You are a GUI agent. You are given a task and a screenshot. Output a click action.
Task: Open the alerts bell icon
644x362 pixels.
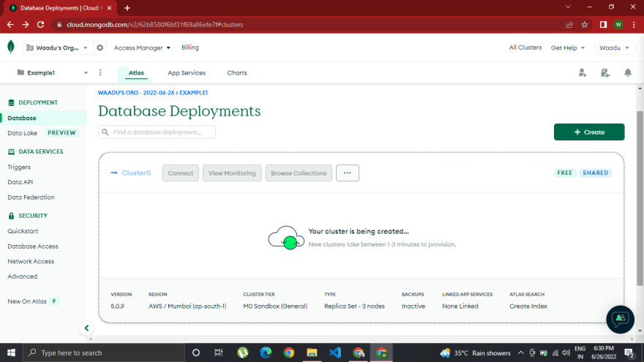click(x=628, y=72)
